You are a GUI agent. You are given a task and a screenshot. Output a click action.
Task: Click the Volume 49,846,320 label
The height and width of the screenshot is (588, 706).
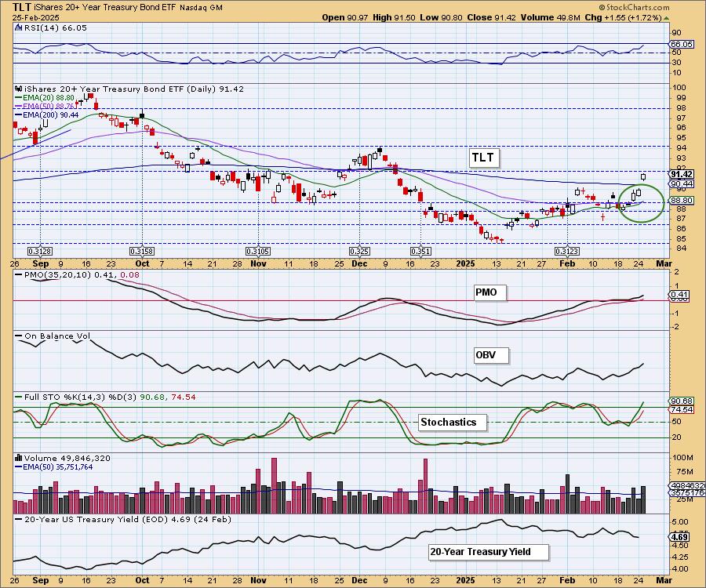pyautogui.click(x=63, y=458)
